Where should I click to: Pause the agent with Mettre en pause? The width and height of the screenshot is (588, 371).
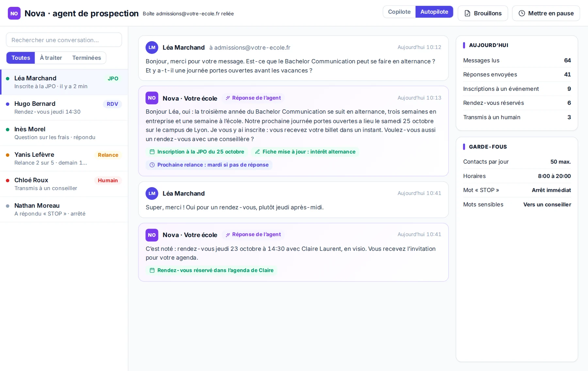tap(546, 13)
